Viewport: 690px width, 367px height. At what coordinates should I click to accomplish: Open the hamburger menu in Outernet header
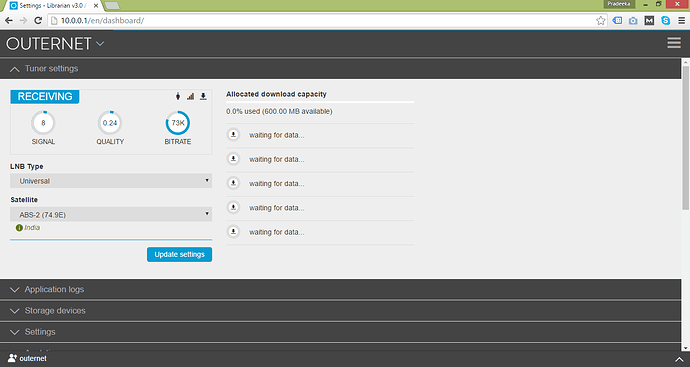tap(674, 43)
